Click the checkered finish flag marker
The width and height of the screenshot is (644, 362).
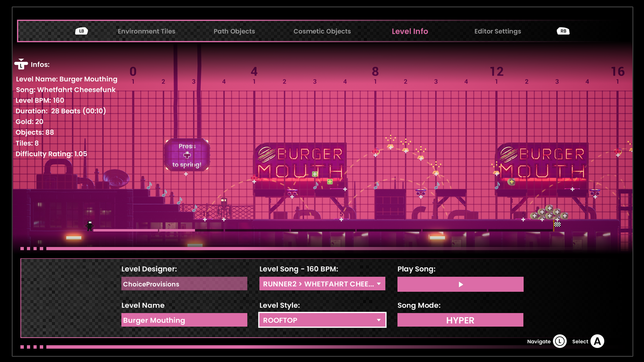tap(557, 224)
